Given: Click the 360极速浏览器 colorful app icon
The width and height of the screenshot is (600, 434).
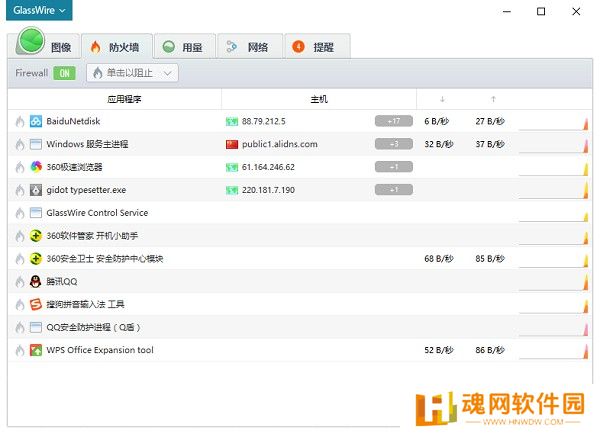Looking at the screenshot, I should (36, 167).
